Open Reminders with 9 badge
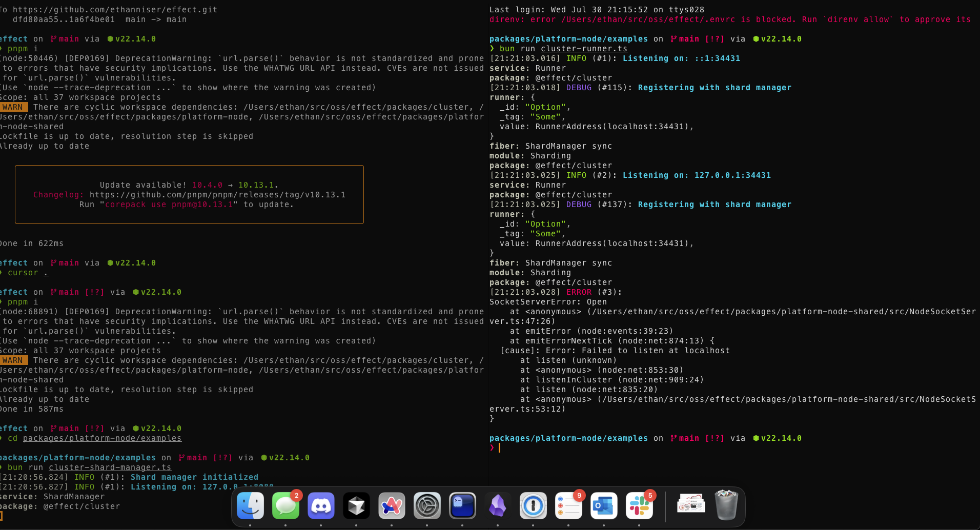 [568, 506]
